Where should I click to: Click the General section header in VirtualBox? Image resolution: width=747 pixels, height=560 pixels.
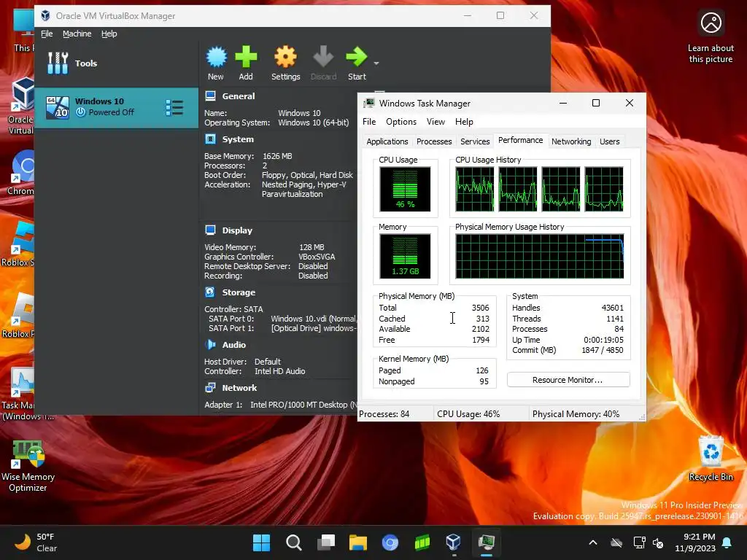(239, 96)
